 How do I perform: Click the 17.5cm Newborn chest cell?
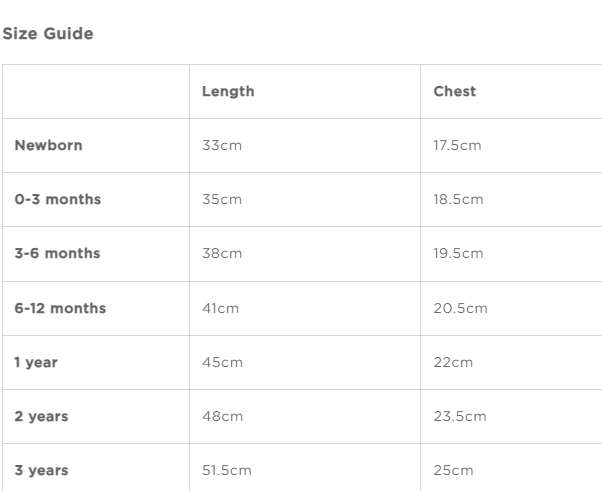[457, 145]
